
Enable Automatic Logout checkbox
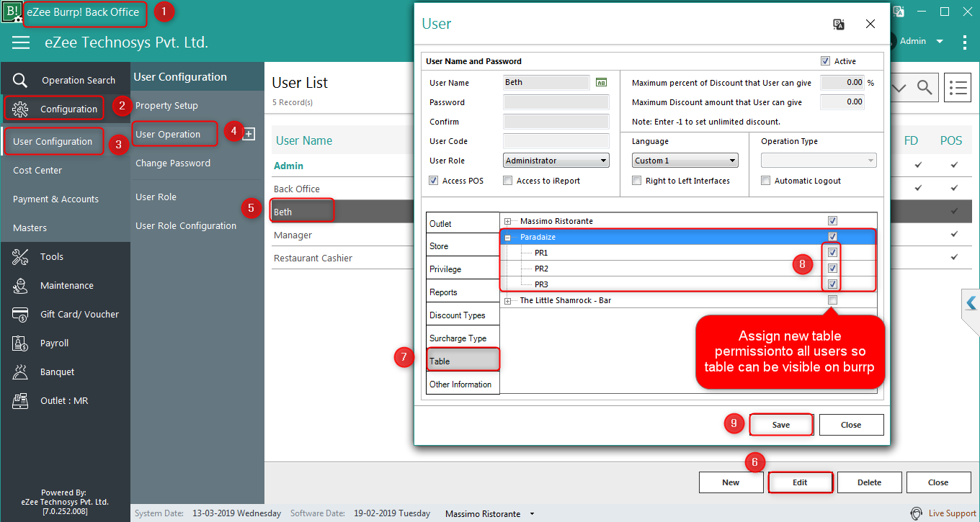(765, 181)
